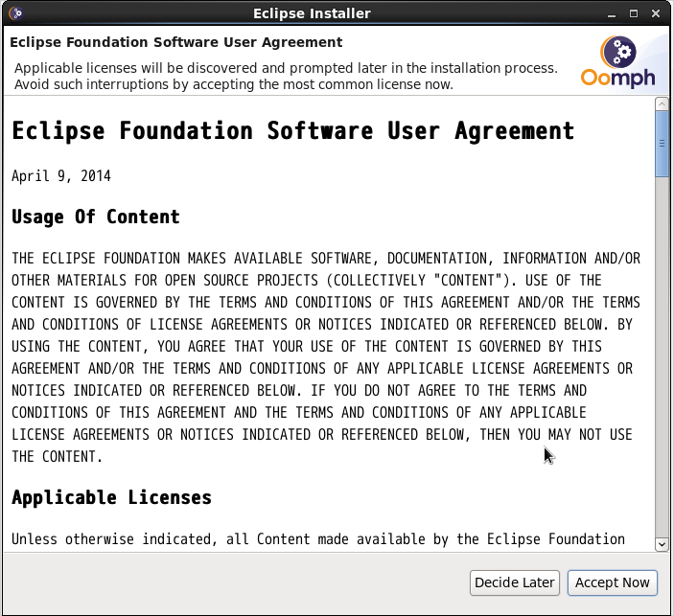Maximize the Eclipse Installer window
Viewport: 674px width, 616px height.
pos(634,13)
